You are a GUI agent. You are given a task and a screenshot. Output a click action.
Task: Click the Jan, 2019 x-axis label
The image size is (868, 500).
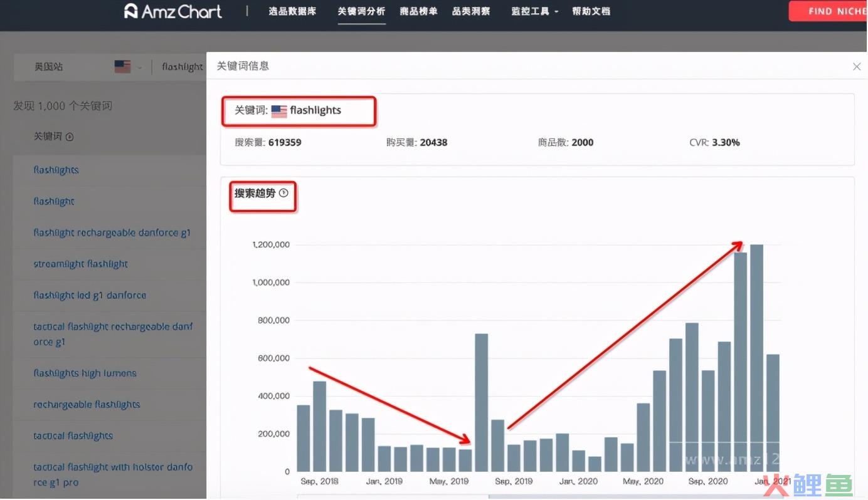[384, 481]
